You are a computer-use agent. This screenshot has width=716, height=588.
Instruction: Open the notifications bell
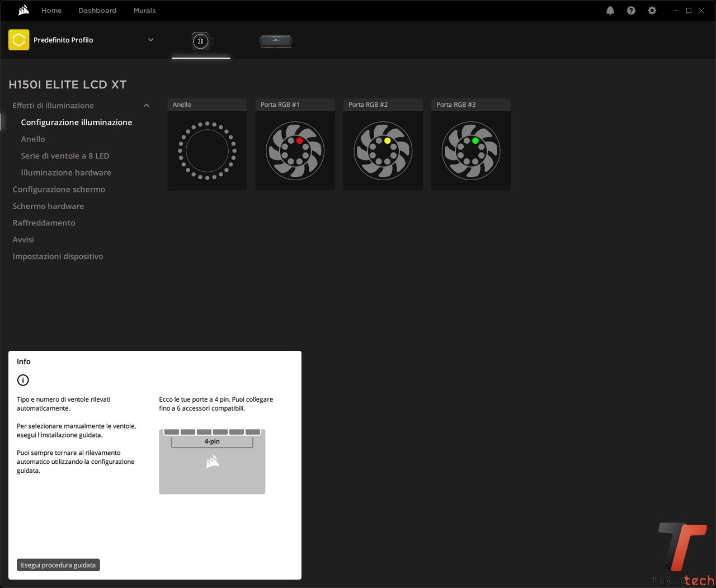coord(610,11)
